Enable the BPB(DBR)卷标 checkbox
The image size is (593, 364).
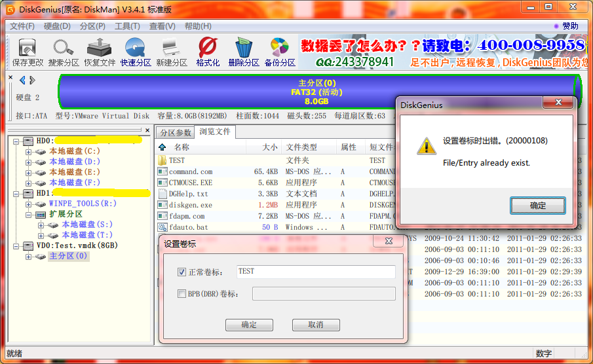(x=182, y=294)
